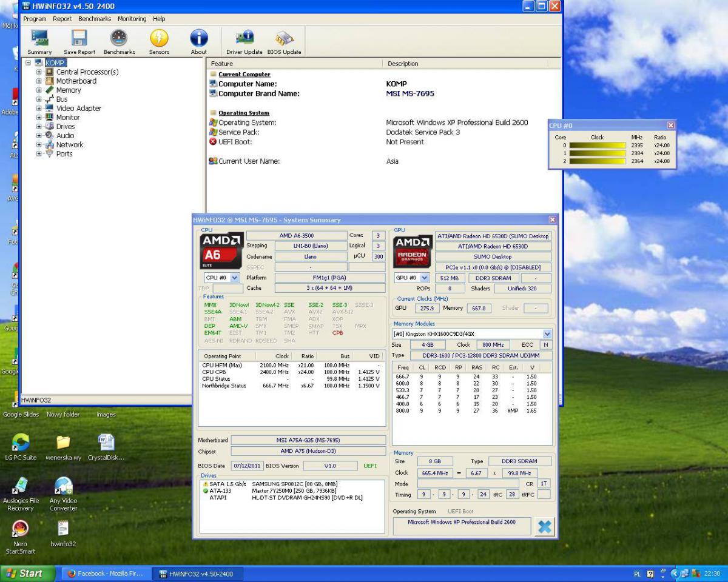Screen dimensions: 728x582
Task: Click the 'AMD A75 (Hudson-D3)' chipset field
Action: 308,451
